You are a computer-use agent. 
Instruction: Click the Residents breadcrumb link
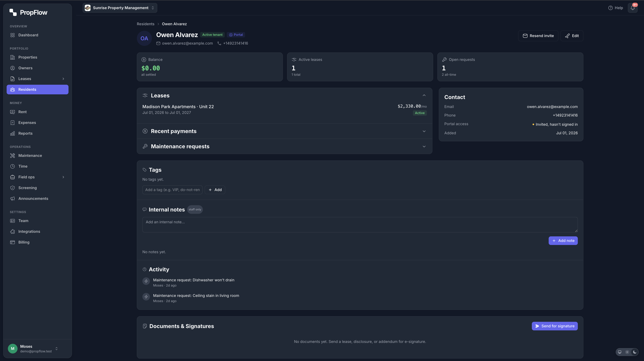click(x=145, y=24)
